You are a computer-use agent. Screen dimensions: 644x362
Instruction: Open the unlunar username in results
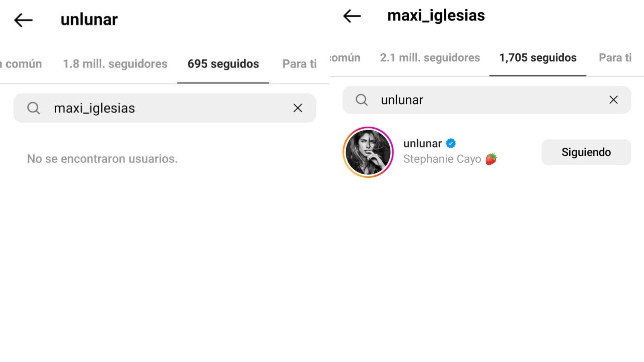(422, 143)
